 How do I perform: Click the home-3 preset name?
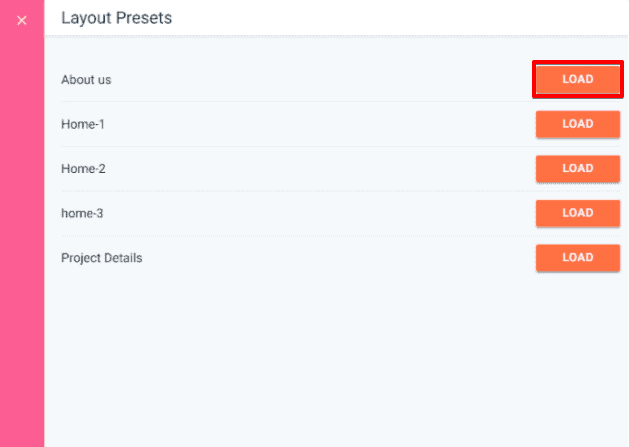[83, 213]
